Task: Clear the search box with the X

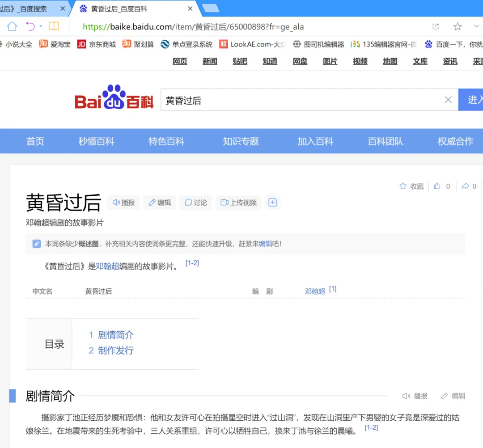Action: coord(448,100)
